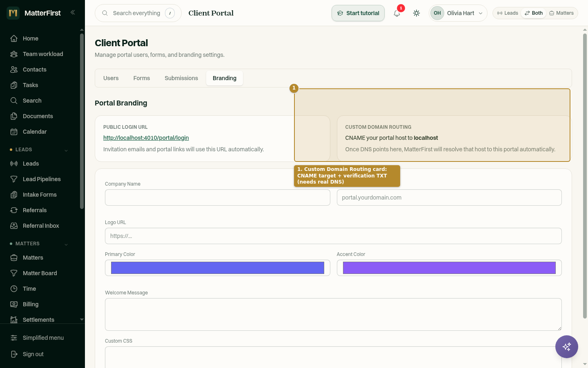Click the main page vertical scrollbar

[x=585, y=176]
